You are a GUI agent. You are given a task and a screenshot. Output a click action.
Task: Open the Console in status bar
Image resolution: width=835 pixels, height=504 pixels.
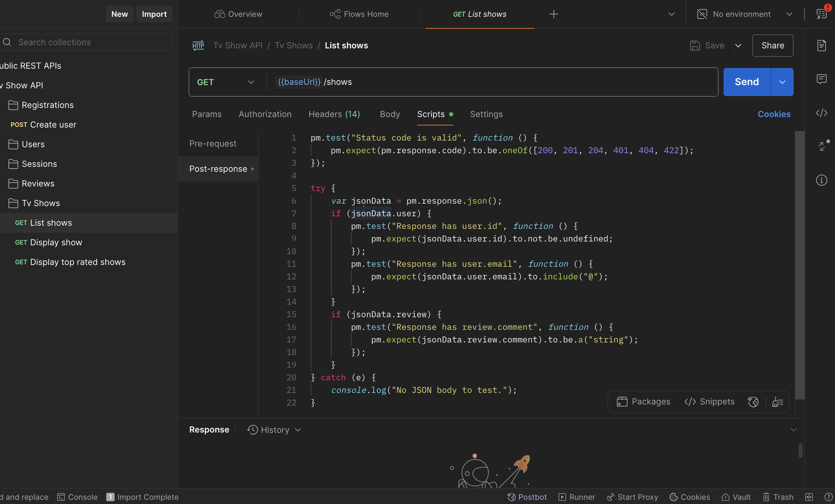tap(77, 497)
